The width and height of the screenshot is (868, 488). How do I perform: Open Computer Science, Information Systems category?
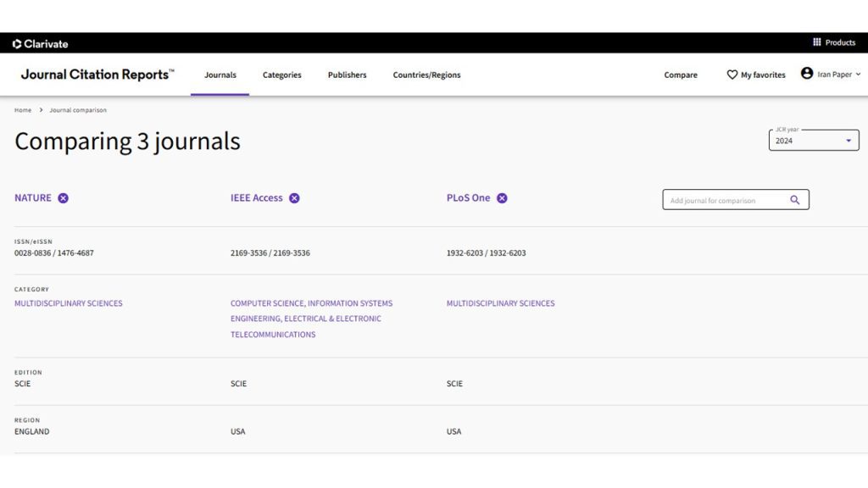tap(312, 303)
